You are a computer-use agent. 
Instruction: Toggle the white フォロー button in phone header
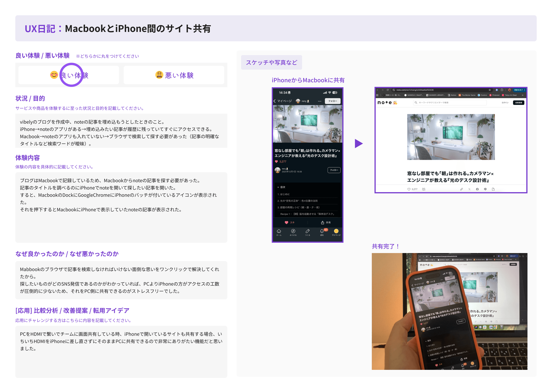(x=333, y=101)
